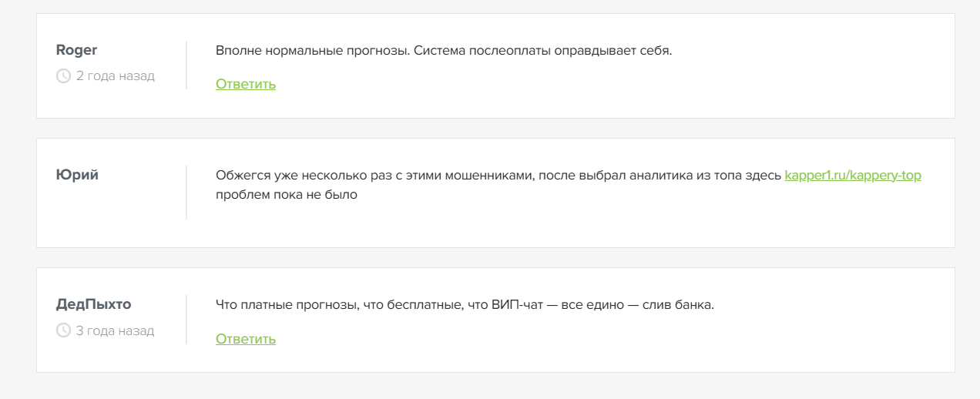The height and width of the screenshot is (399, 980).
Task: Reply to Roger's comment via Ответить
Action: pos(245,84)
